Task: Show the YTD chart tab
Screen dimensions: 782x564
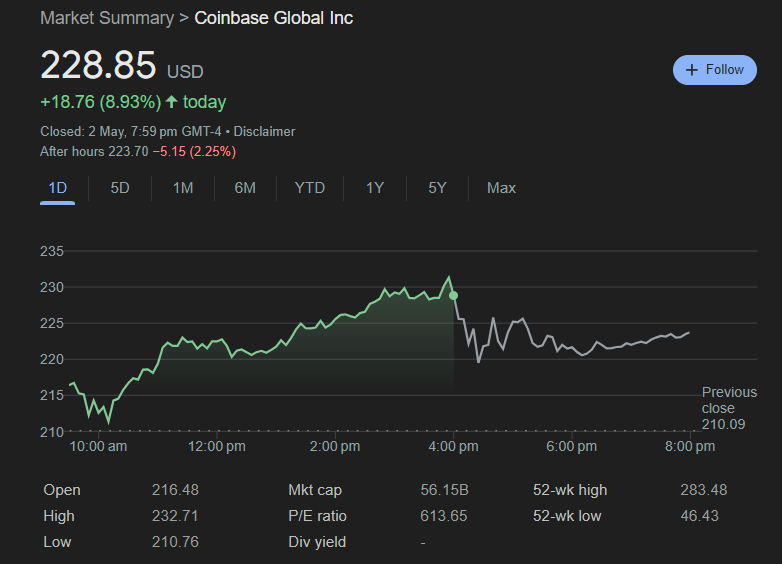Action: pos(310,188)
